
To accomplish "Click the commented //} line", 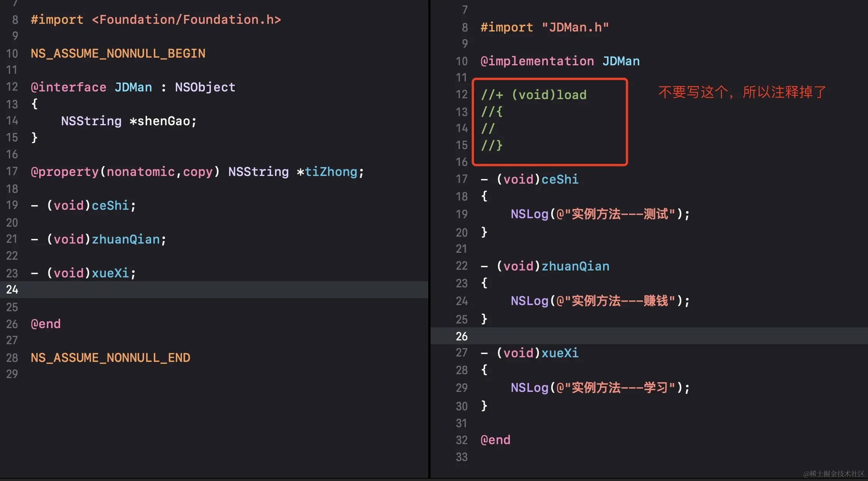I will pos(492,146).
